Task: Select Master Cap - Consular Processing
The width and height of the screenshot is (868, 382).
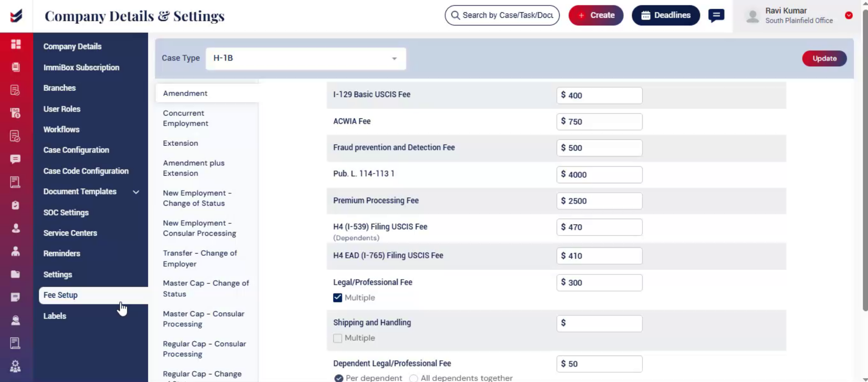Action: coord(203,319)
